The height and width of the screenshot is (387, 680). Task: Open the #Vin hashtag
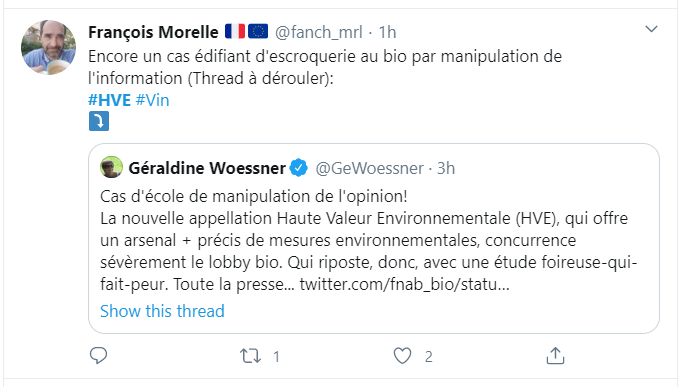point(152,100)
